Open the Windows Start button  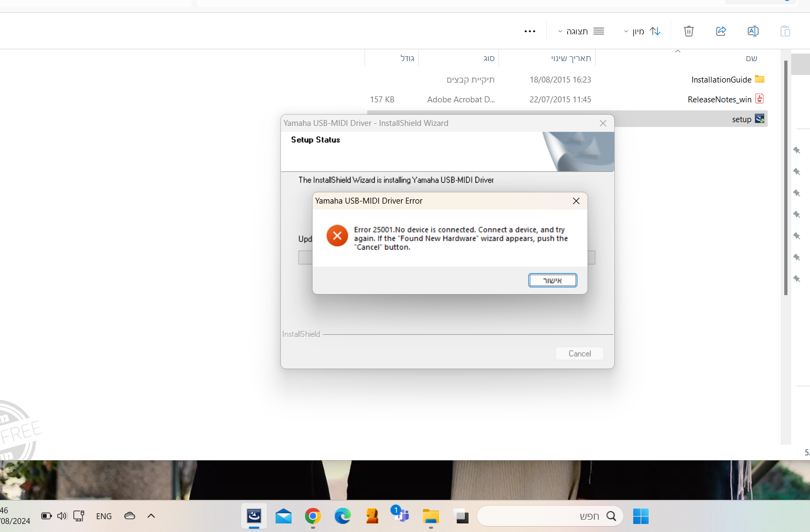(641, 516)
